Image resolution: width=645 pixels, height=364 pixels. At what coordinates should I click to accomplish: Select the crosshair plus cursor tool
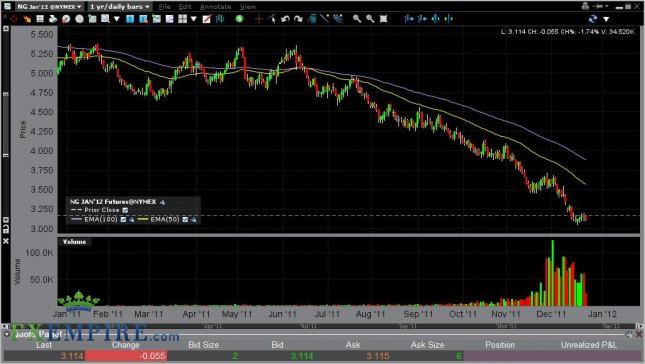pos(259,19)
